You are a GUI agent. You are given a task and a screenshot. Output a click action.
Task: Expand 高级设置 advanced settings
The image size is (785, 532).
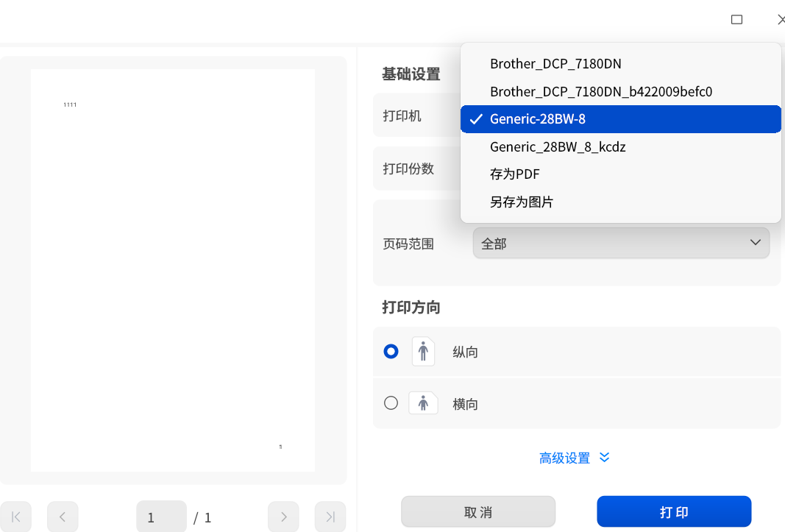(x=575, y=458)
